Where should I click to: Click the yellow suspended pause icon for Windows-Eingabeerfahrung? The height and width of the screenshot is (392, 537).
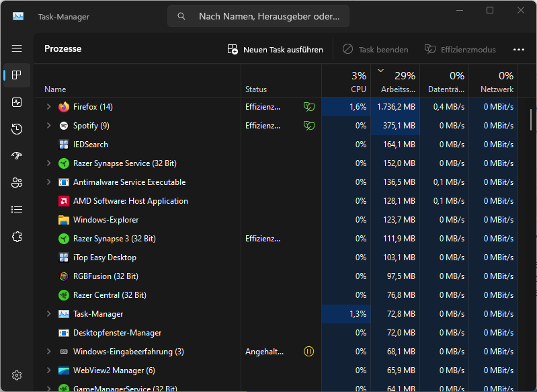pos(309,352)
